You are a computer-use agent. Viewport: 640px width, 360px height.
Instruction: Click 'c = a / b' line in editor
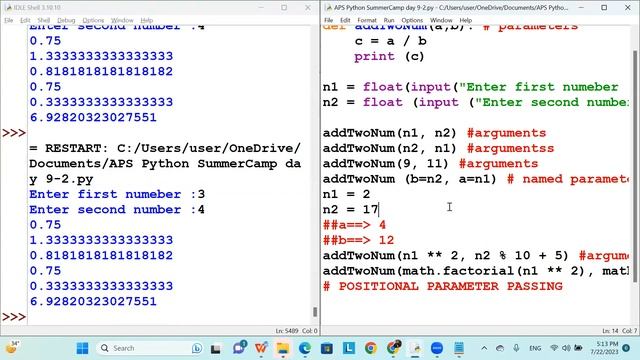tap(391, 41)
